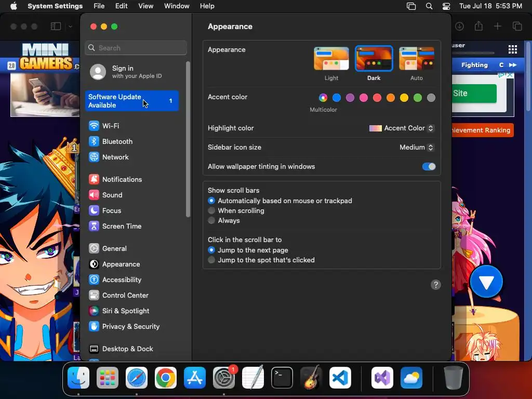This screenshot has height=399, width=532.
Task: Launch Google Chrome from the Dock
Action: pyautogui.click(x=166, y=378)
